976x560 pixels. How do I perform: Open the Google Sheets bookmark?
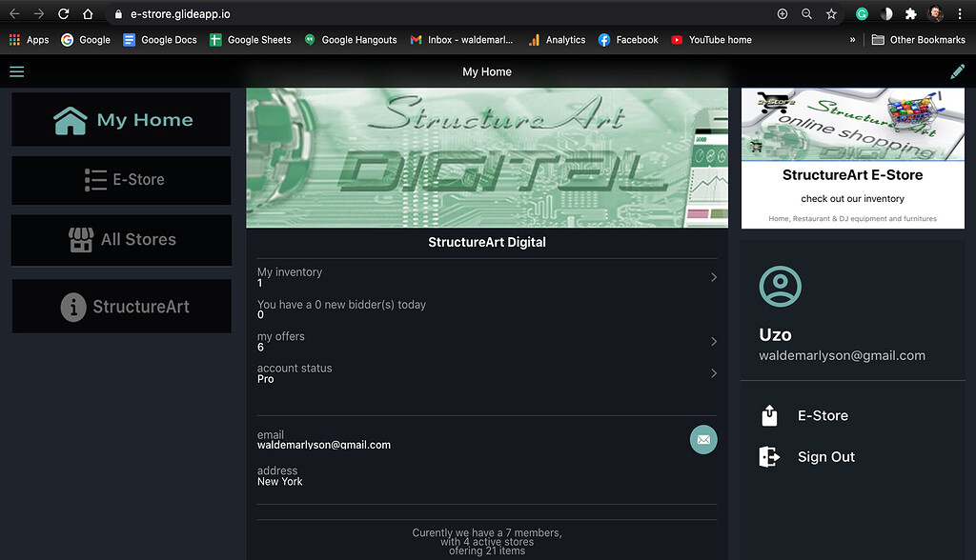(251, 40)
